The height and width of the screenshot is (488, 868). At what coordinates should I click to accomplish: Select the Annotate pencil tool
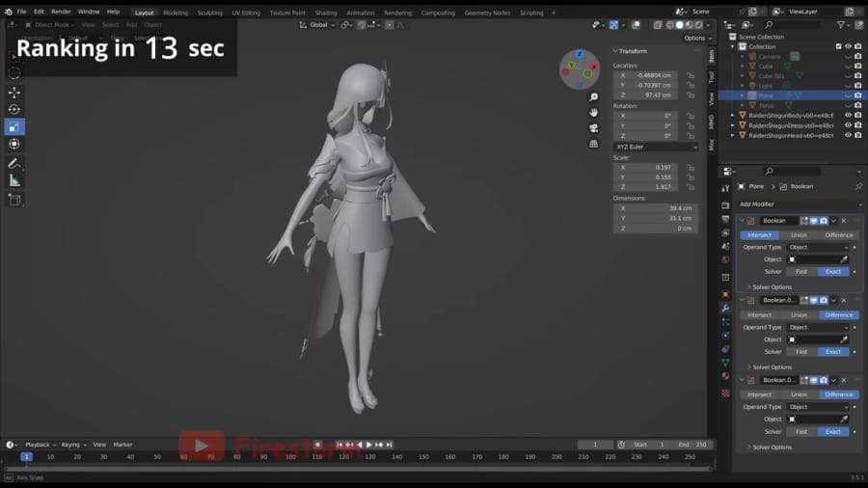14,163
